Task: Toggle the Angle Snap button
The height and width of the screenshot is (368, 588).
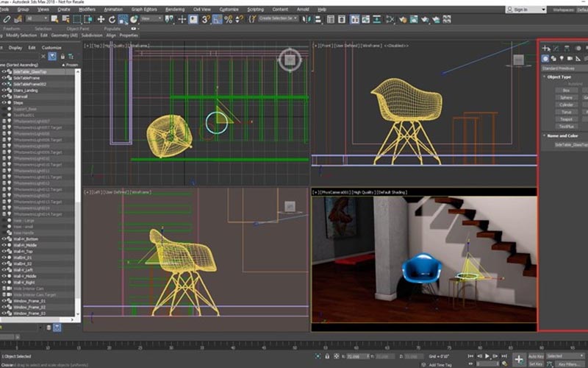Action: [217, 19]
